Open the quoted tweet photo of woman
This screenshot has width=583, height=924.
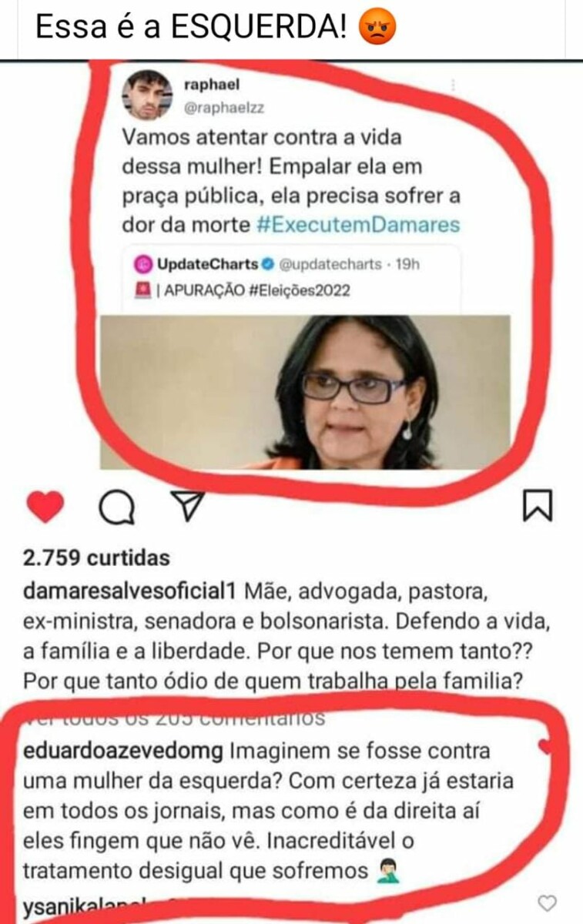(306, 392)
